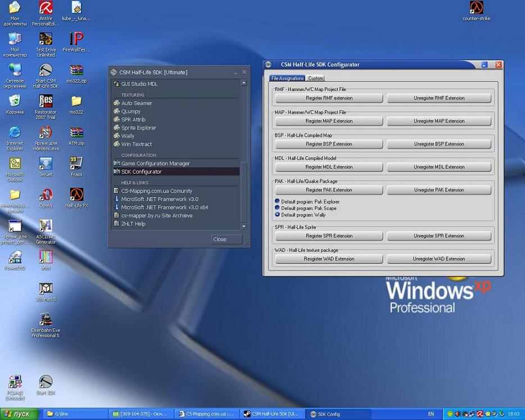Open ATM.zip archive on desktop
Viewport: 525px width, 420px height.
coord(76,137)
